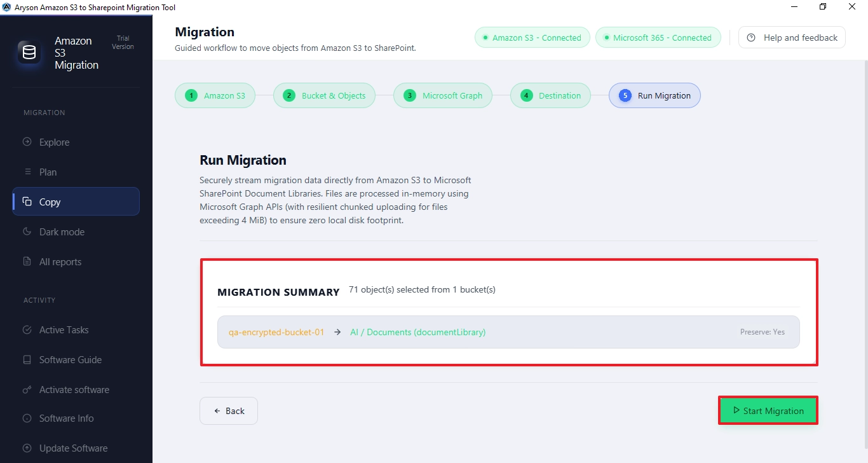Viewport: 868px width, 463px height.
Task: Start Migration with the green button
Action: coord(768,411)
